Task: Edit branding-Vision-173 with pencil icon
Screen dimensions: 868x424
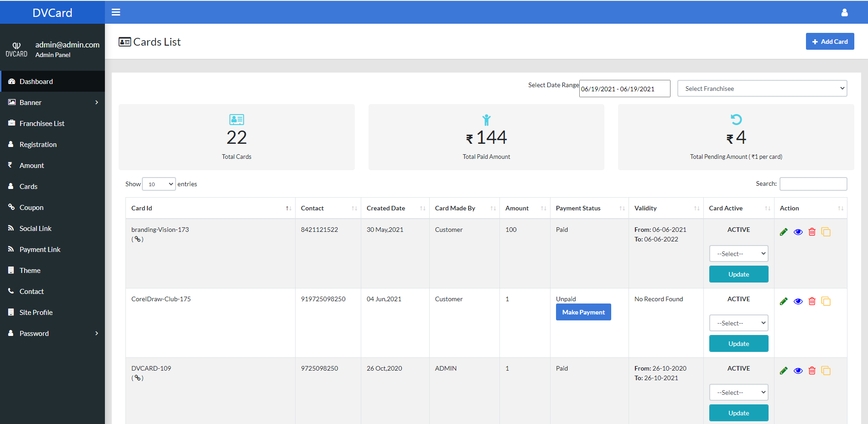Action: 784,232
